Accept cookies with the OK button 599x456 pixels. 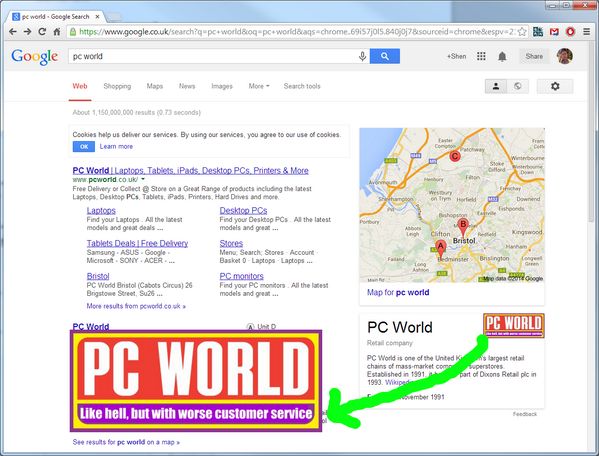[84, 147]
